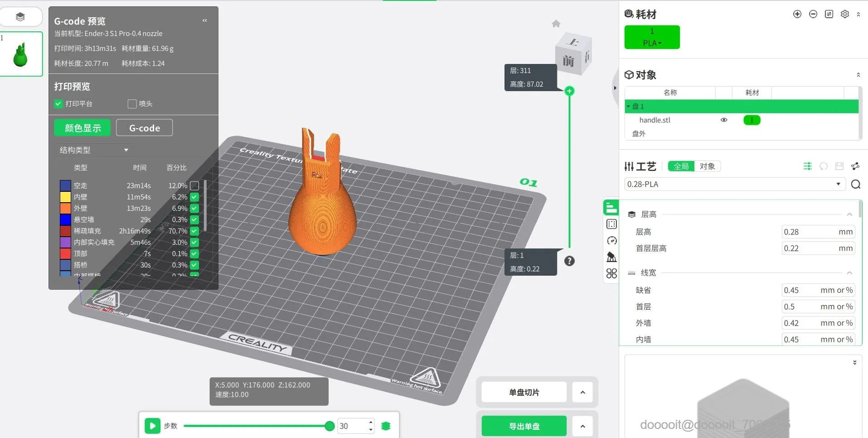Click the 单盘切片 button

(524, 392)
